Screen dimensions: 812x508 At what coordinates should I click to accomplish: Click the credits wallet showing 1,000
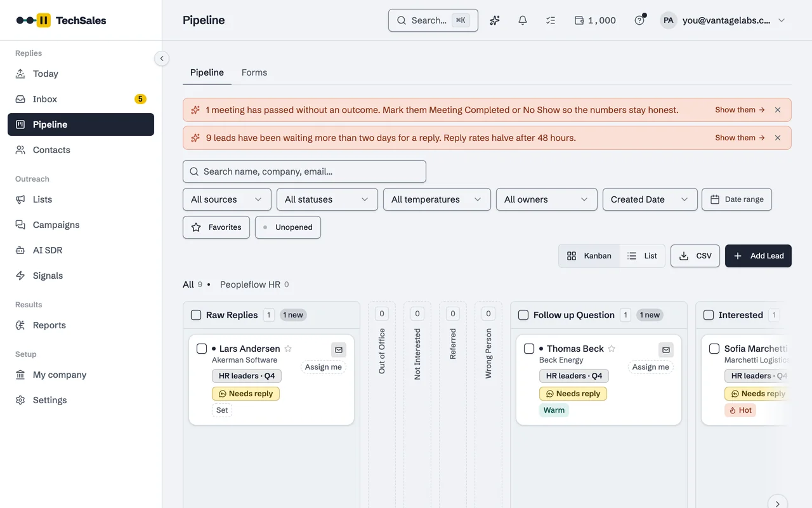click(595, 20)
